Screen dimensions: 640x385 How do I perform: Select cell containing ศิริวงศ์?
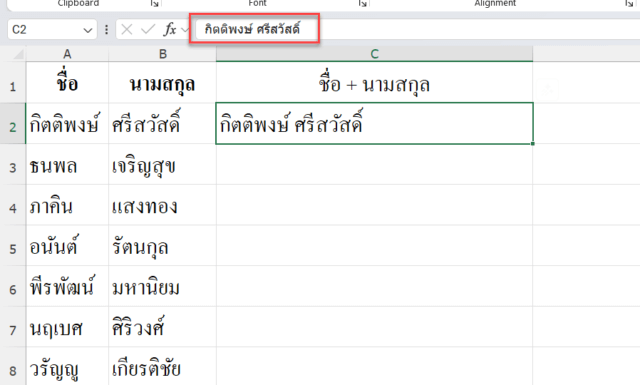pyautogui.click(x=162, y=327)
